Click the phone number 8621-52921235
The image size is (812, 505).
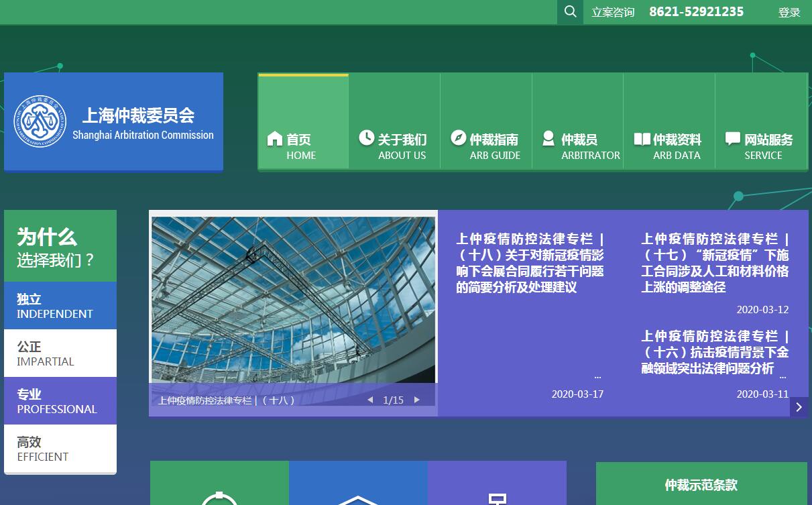(x=696, y=11)
